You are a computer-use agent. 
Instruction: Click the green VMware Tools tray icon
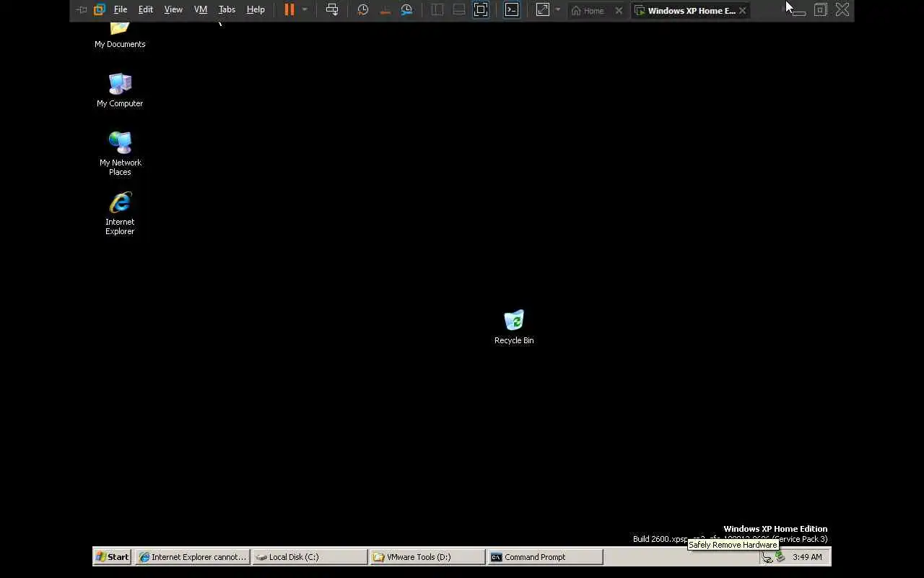[780, 557]
